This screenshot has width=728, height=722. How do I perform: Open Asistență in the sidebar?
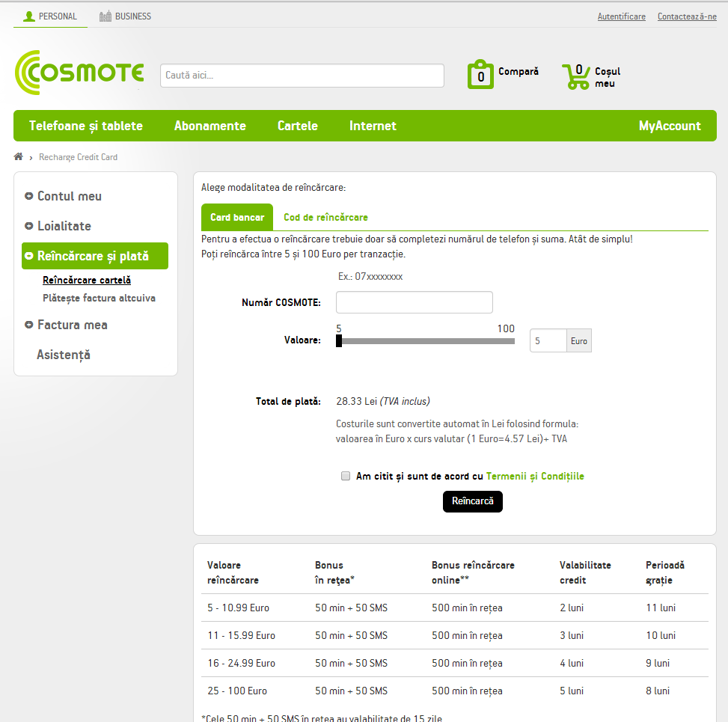[x=64, y=355]
